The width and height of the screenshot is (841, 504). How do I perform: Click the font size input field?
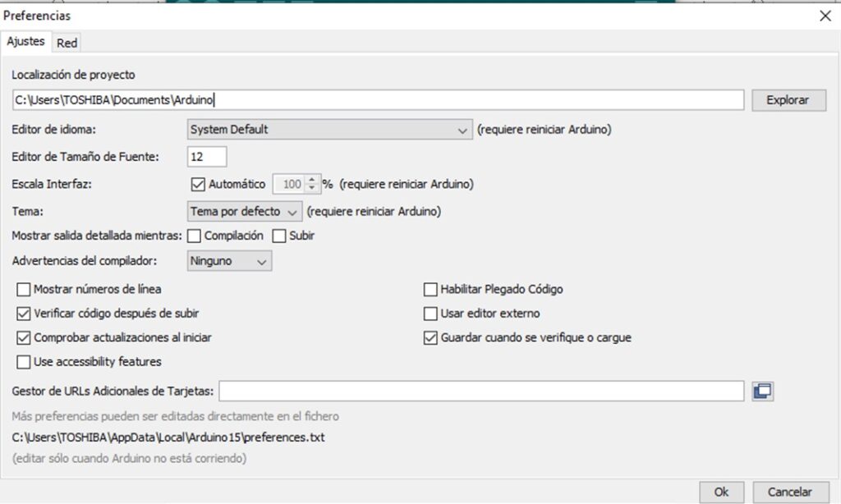click(207, 157)
